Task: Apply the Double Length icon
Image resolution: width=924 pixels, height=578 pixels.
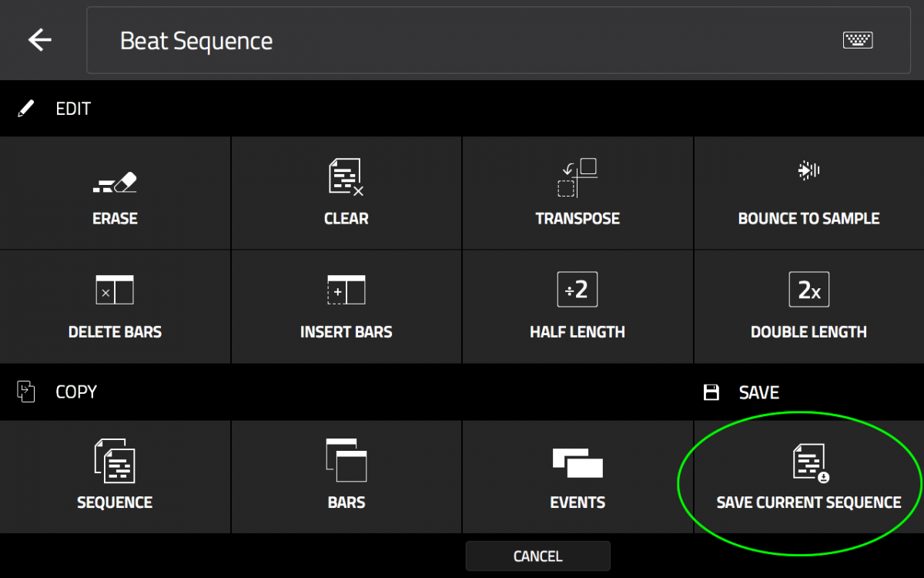Action: [x=808, y=290]
